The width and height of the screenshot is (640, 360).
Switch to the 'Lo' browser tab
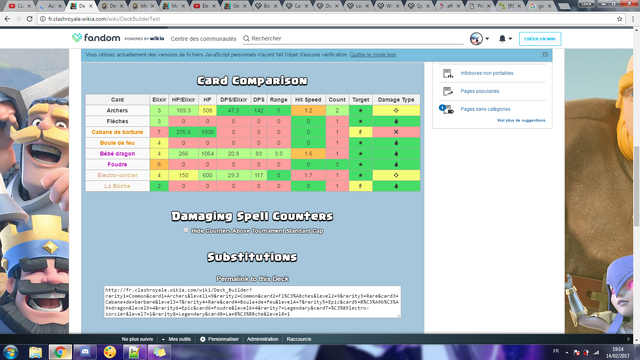[358, 6]
